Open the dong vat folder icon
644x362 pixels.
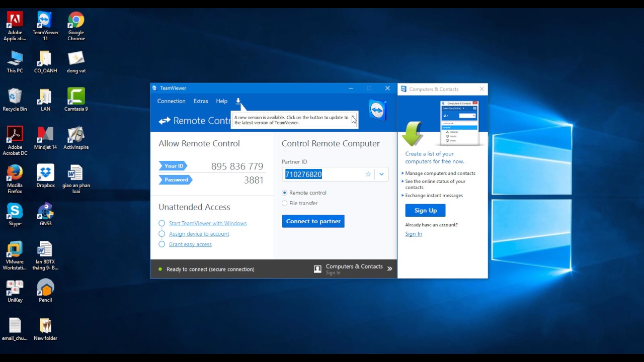76,62
